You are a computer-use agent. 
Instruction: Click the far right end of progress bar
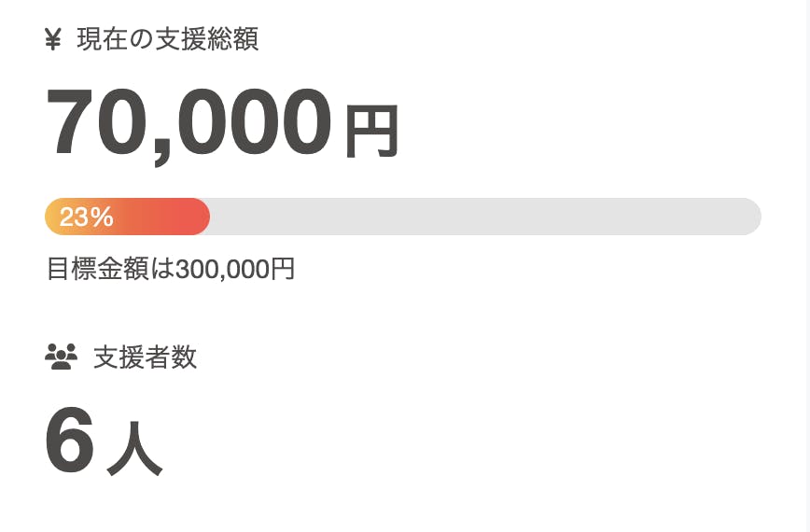(752, 217)
